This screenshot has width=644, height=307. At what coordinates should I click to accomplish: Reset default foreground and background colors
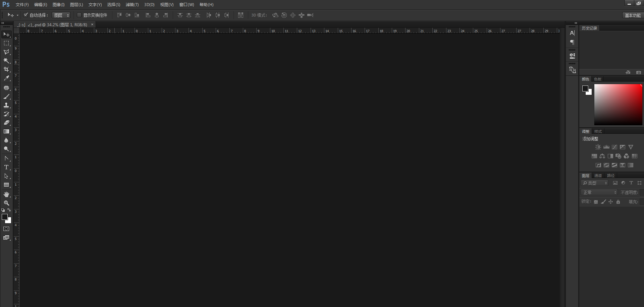3,210
